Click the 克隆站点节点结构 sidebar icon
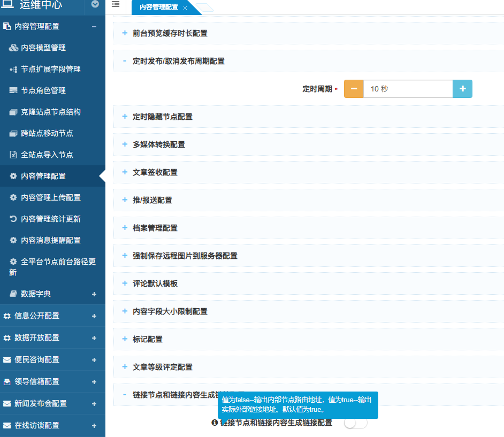 tap(14, 112)
